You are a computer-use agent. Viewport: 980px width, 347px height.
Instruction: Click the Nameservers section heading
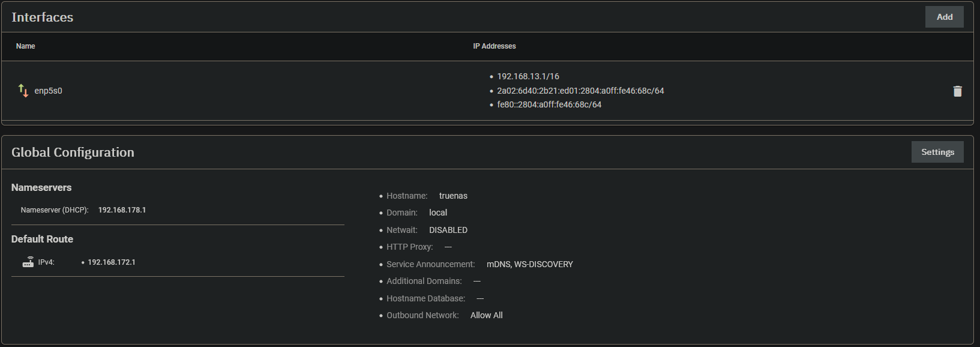(x=41, y=187)
